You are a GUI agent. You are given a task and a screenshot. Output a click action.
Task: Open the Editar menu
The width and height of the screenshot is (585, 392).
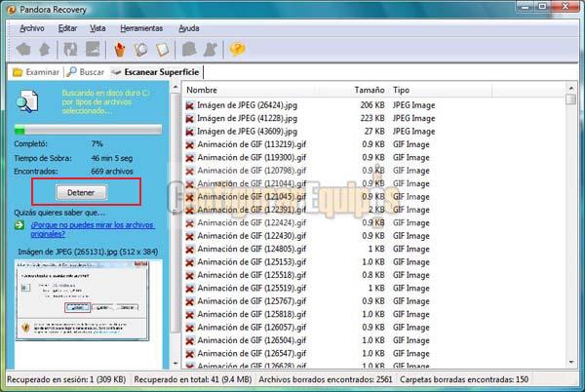67,28
